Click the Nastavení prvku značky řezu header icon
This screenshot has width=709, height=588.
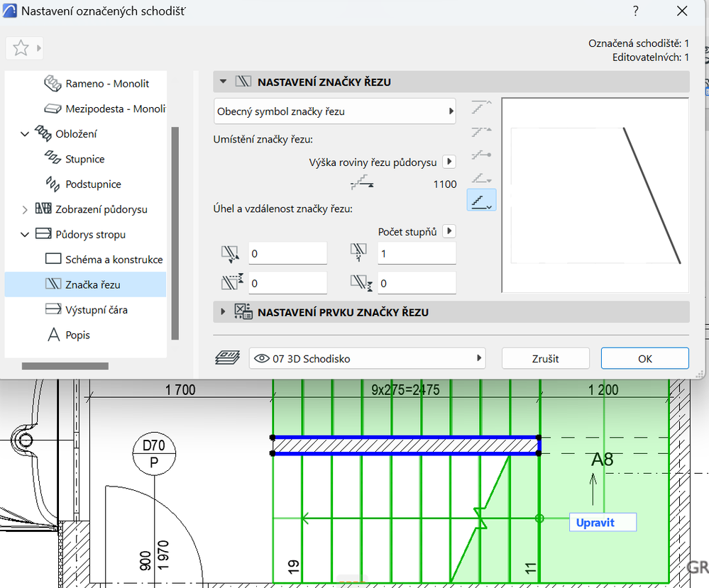244,311
